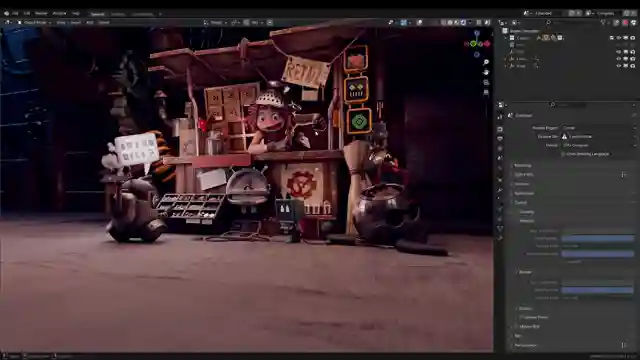Open the outliner display mode dropdown

515,22
